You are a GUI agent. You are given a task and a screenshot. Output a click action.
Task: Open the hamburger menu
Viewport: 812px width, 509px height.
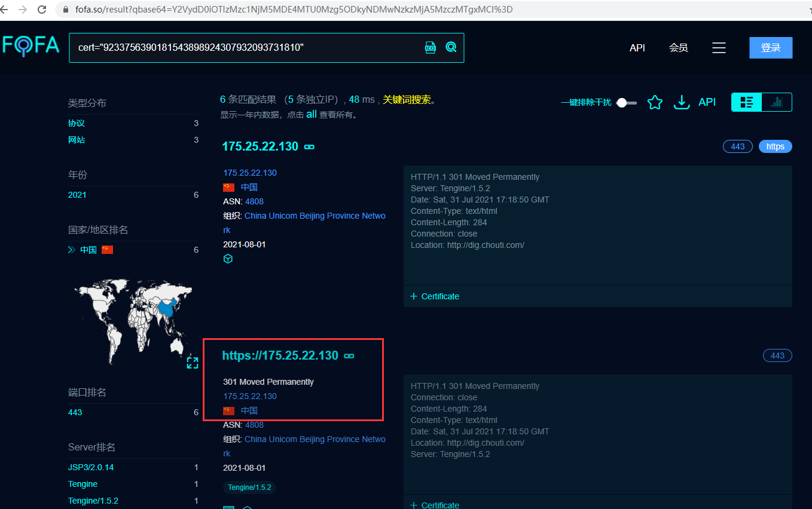tap(719, 48)
